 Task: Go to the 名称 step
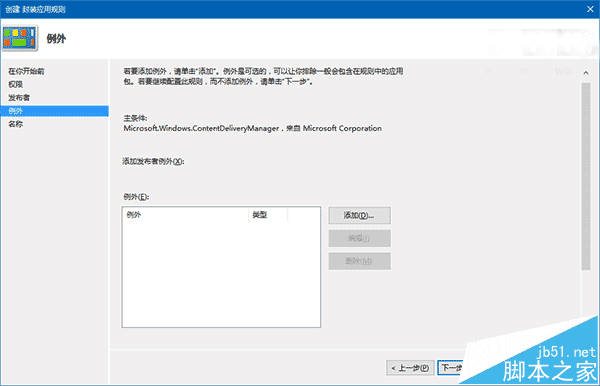pos(16,124)
